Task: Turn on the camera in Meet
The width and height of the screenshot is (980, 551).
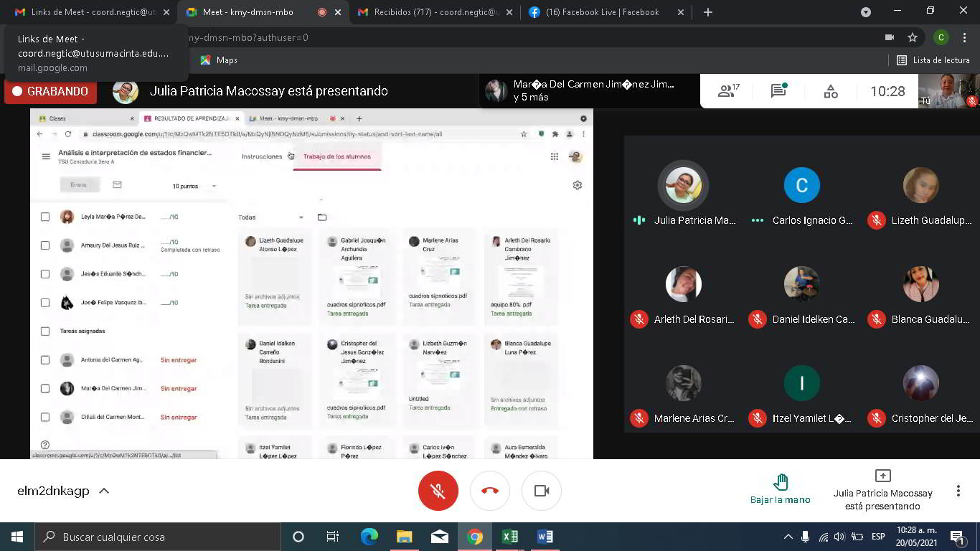Action: coord(542,491)
